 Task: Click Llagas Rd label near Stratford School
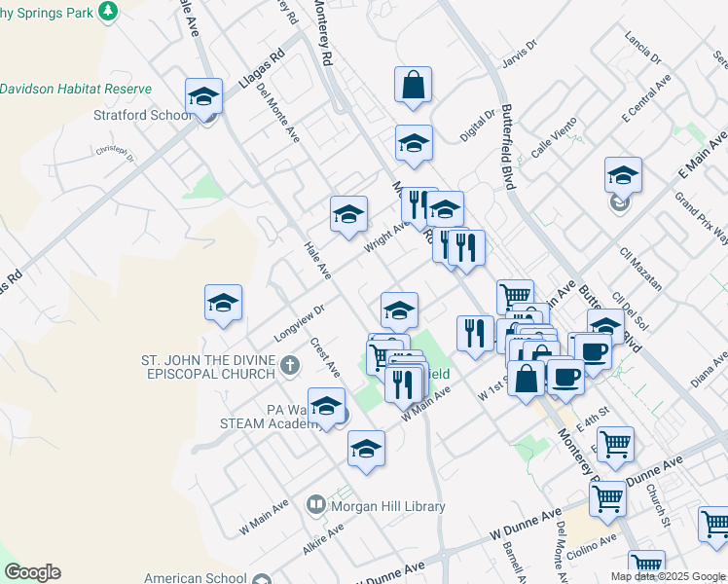tap(262, 69)
